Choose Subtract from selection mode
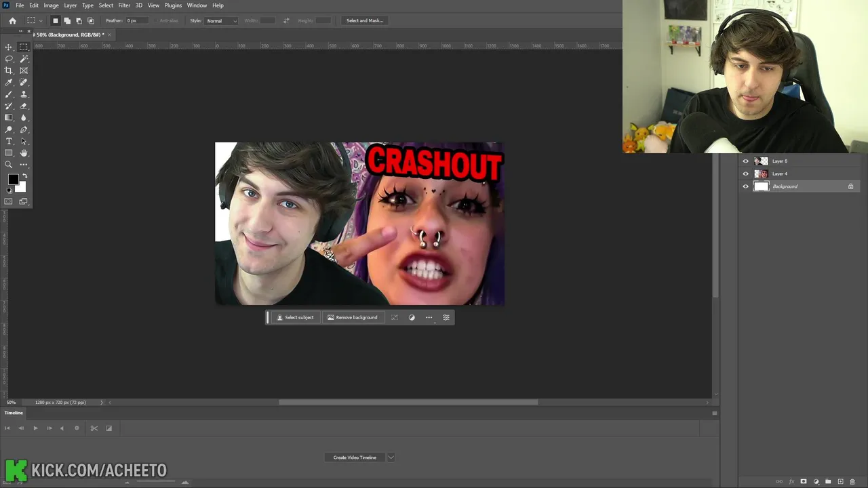Viewport: 868px width, 488px height. point(79,20)
